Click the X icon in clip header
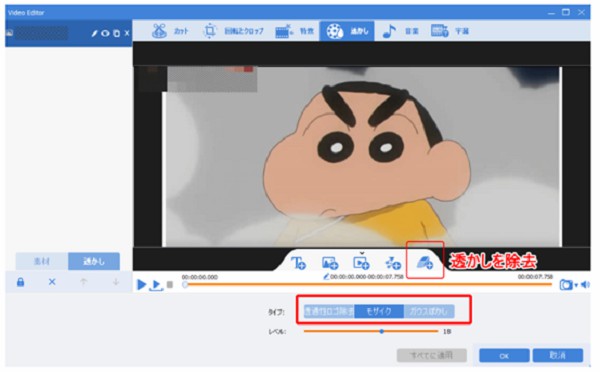 [x=127, y=33]
